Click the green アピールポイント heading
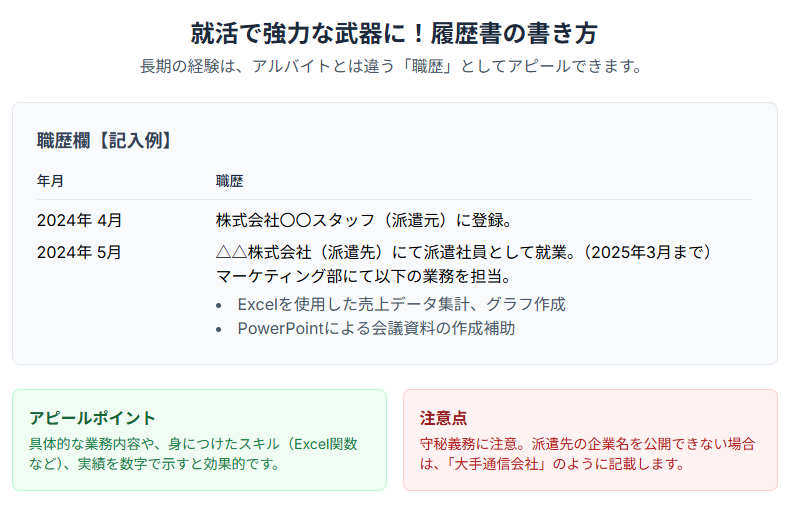792x512 pixels. click(x=92, y=417)
